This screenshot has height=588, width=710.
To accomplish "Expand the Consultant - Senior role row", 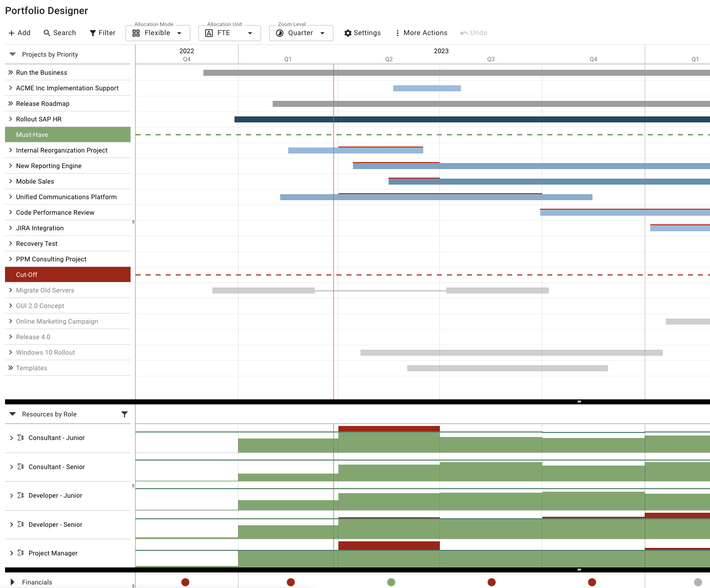I will click(x=12, y=467).
